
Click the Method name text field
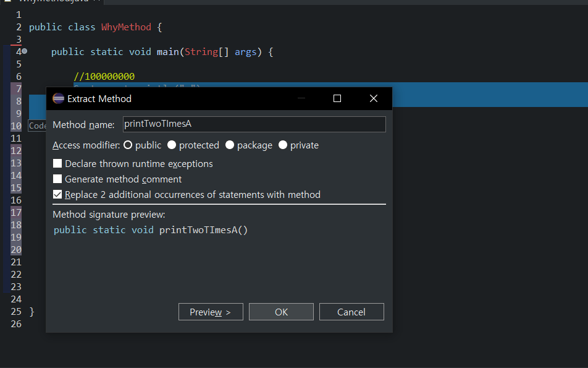point(254,124)
